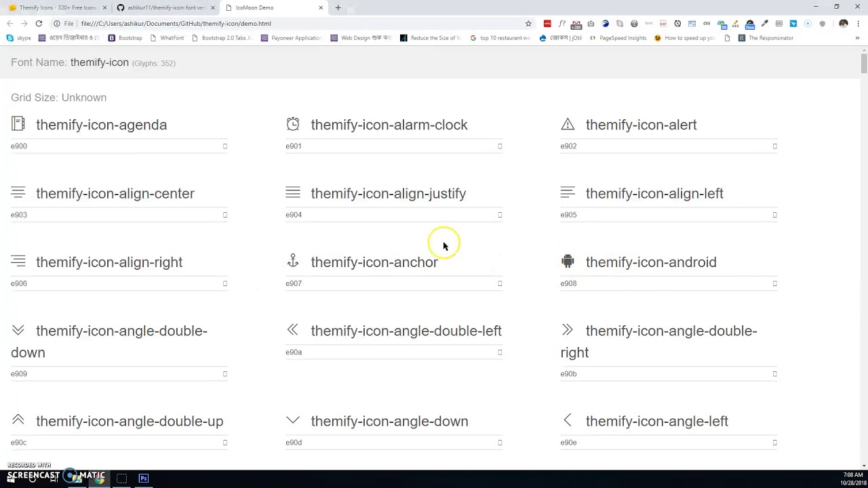Viewport: 868px width, 488px height.
Task: Open the Payoneer Application bookmark
Action: click(x=291, y=38)
